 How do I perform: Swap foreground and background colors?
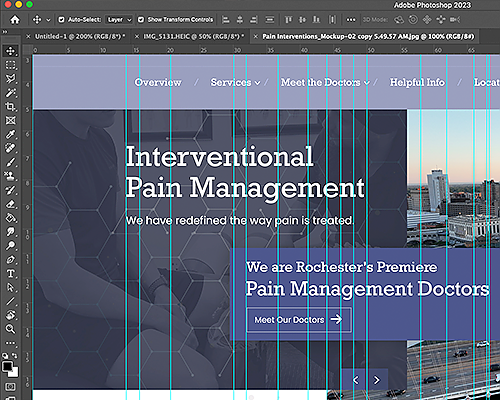coord(15,356)
